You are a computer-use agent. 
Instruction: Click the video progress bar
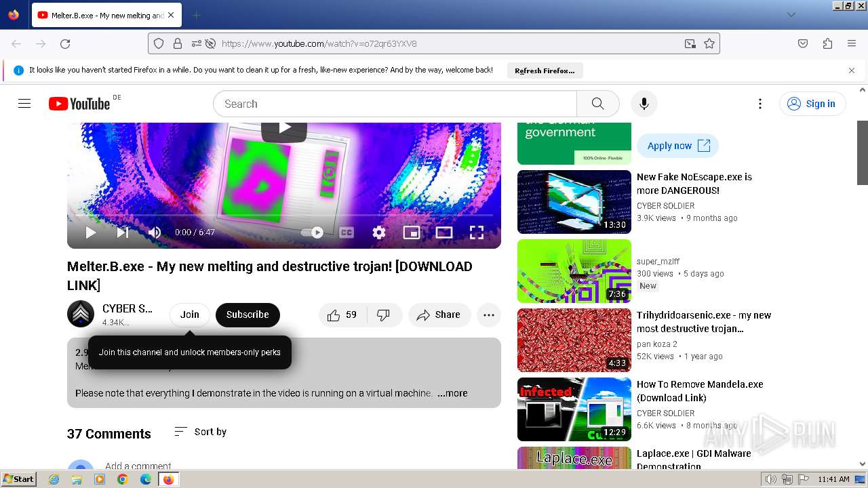pos(284,215)
